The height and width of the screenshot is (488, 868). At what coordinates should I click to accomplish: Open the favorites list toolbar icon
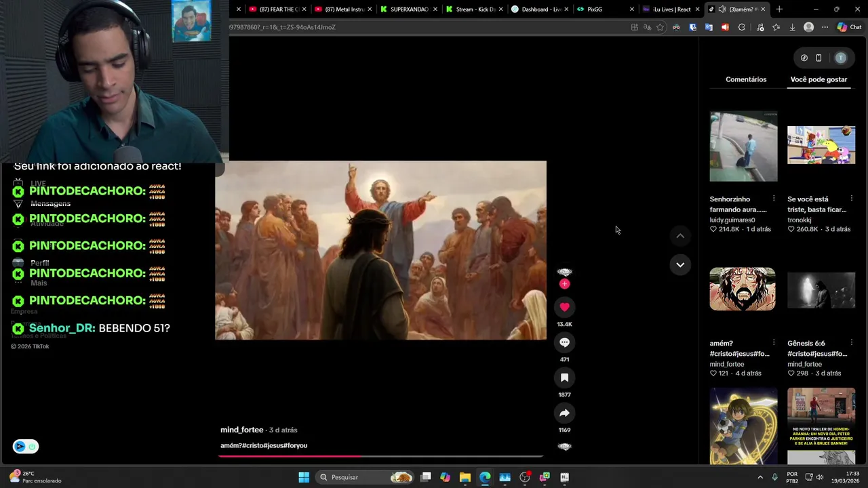[776, 27]
